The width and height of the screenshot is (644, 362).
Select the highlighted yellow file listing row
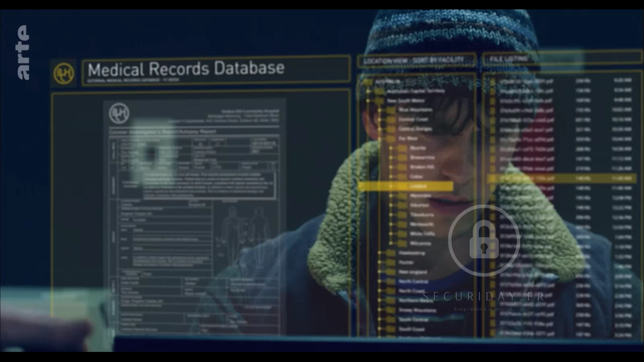pyautogui.click(x=562, y=178)
